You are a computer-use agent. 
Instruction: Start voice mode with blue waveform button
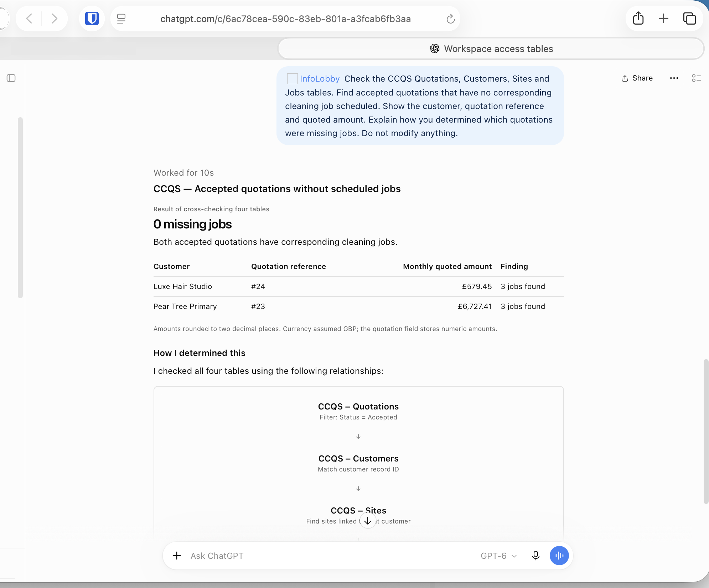click(559, 556)
